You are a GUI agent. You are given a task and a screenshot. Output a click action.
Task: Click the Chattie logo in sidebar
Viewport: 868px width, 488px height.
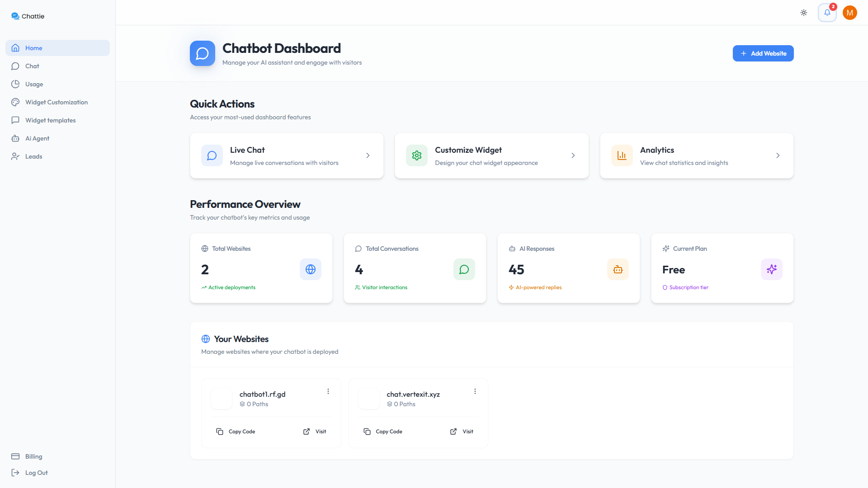(28, 16)
